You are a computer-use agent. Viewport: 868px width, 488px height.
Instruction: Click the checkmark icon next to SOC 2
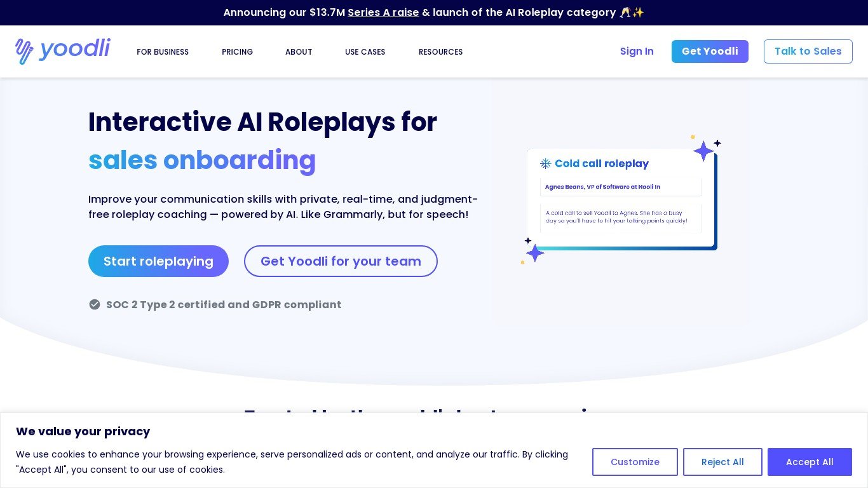(95, 304)
